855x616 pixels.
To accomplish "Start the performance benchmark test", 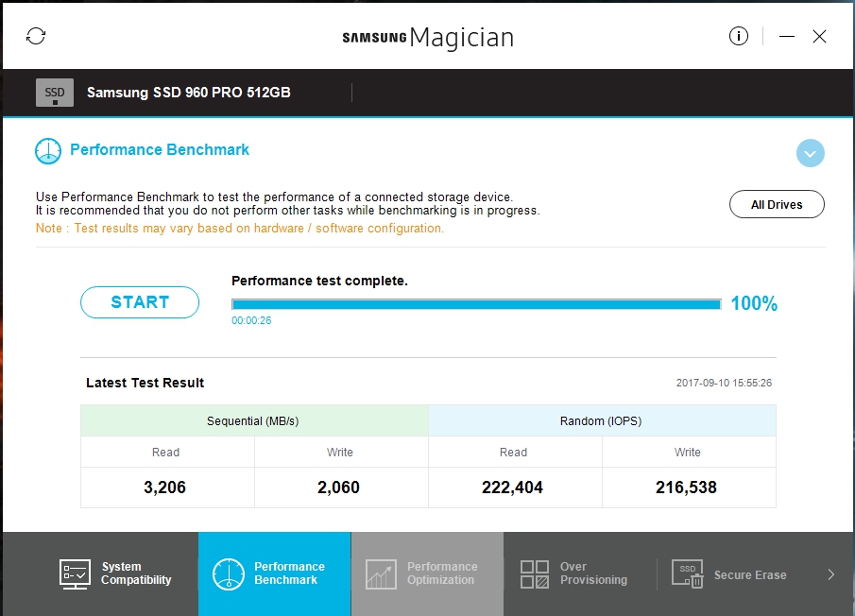I will [x=140, y=302].
